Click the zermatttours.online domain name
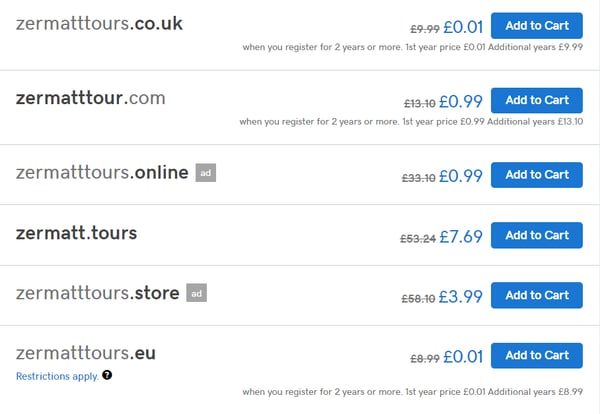Screen dimensions: 600x414 coord(102,173)
